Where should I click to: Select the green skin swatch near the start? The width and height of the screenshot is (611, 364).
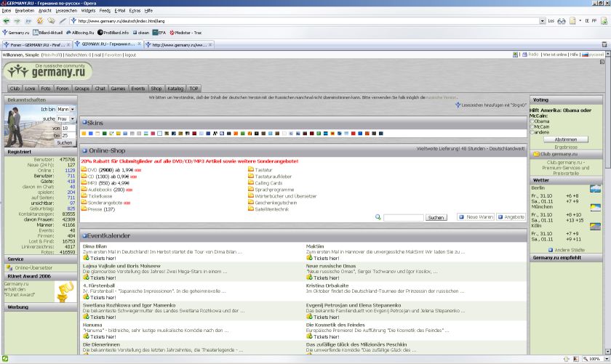[x=105, y=134]
